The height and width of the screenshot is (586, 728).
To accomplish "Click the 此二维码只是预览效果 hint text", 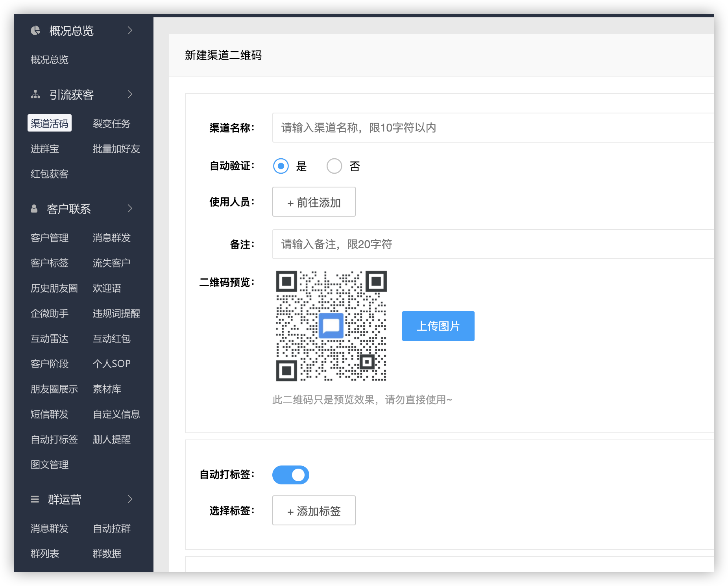I will (x=362, y=400).
